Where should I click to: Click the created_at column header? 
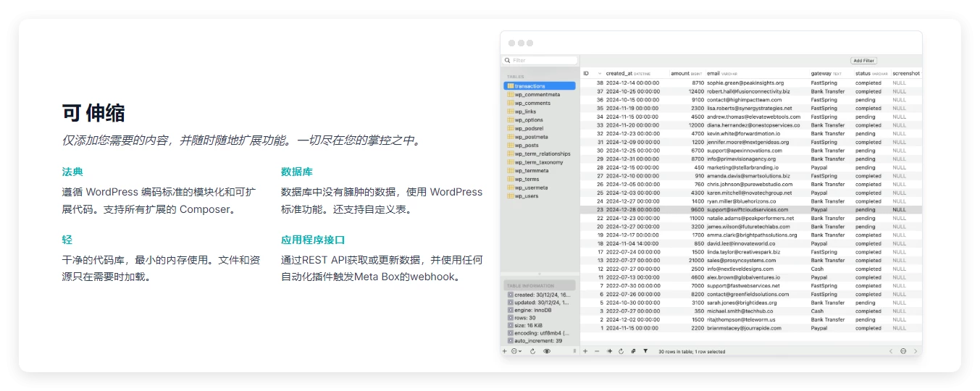click(x=628, y=74)
